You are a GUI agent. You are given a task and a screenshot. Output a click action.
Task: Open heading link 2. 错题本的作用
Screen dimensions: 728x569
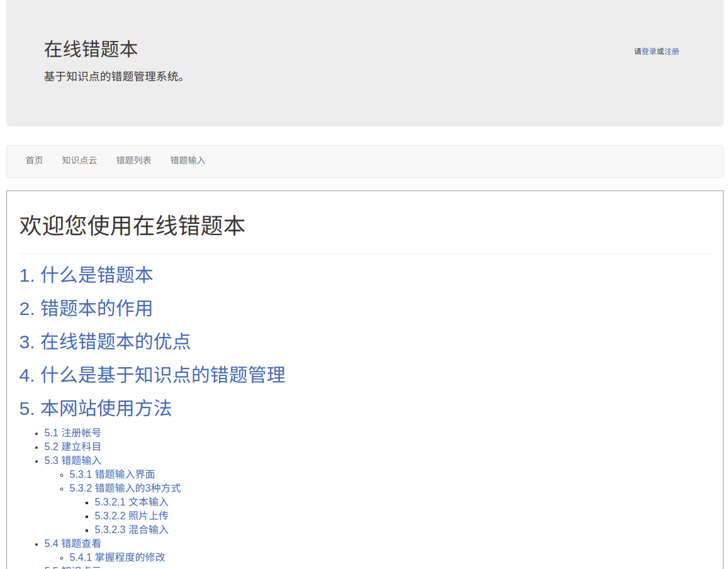[86, 308]
